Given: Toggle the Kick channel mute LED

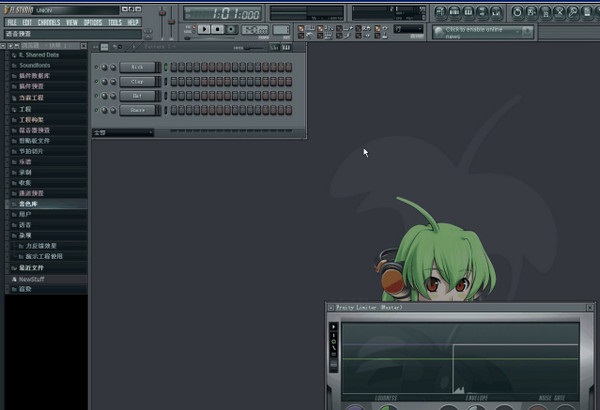Looking at the screenshot, I should (97, 67).
